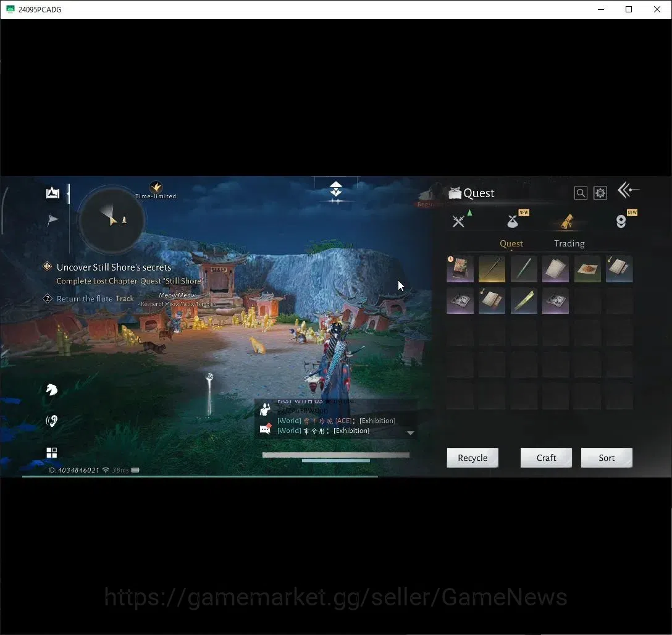Select the first quest item with timer

(x=460, y=269)
